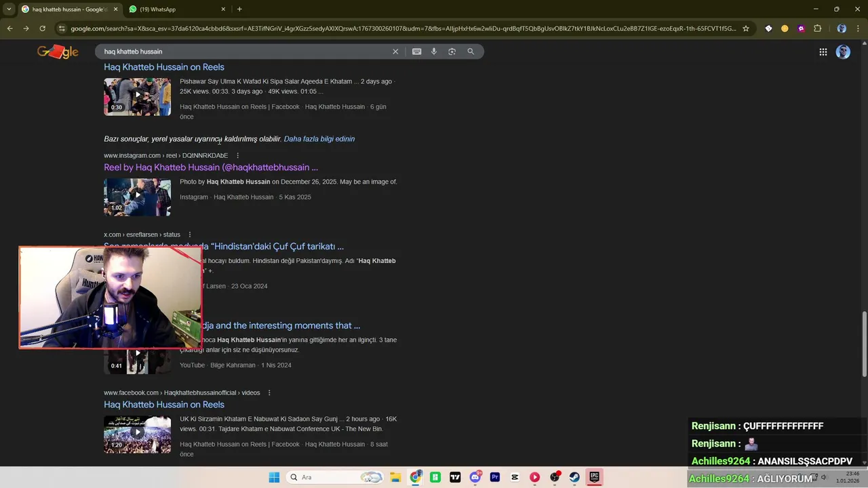This screenshot has width=868, height=488.
Task: Open the interesting moments YouTube result
Action: pyautogui.click(x=281, y=326)
